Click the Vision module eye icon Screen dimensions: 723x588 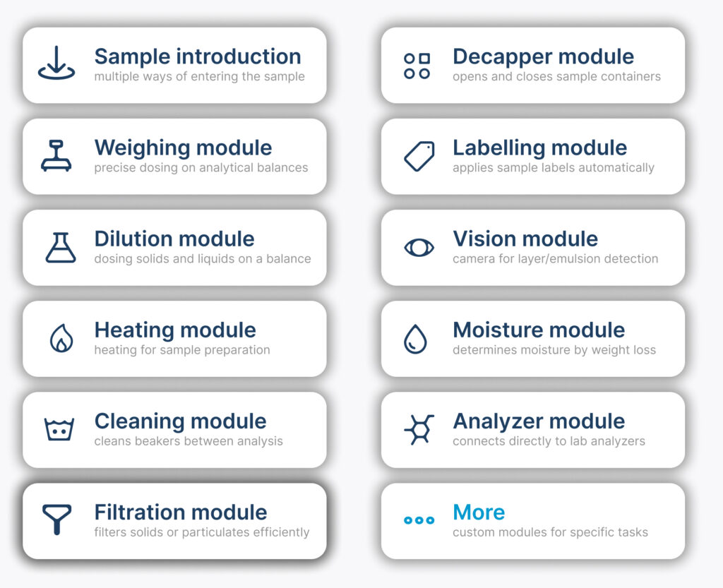pyautogui.click(x=419, y=247)
